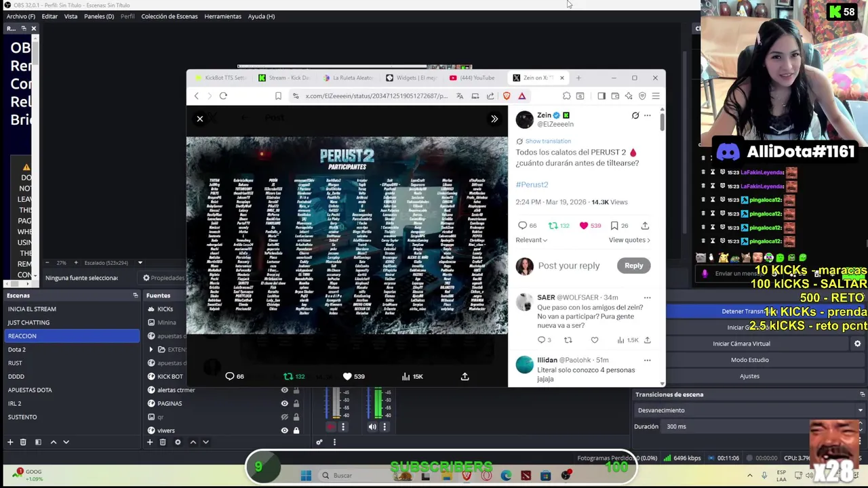Bookmark the current page
This screenshot has height=488, width=868.
[x=278, y=96]
